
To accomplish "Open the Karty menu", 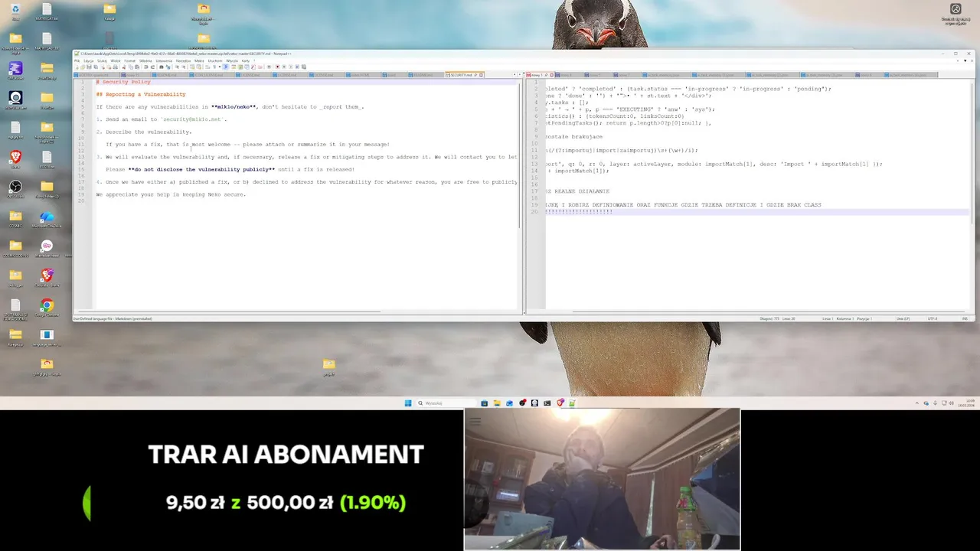I will pos(245,60).
